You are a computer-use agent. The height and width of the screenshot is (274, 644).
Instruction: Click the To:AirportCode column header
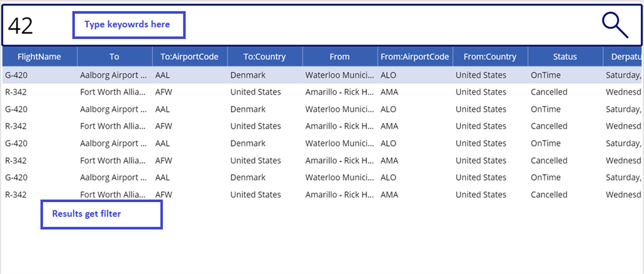[x=190, y=57]
